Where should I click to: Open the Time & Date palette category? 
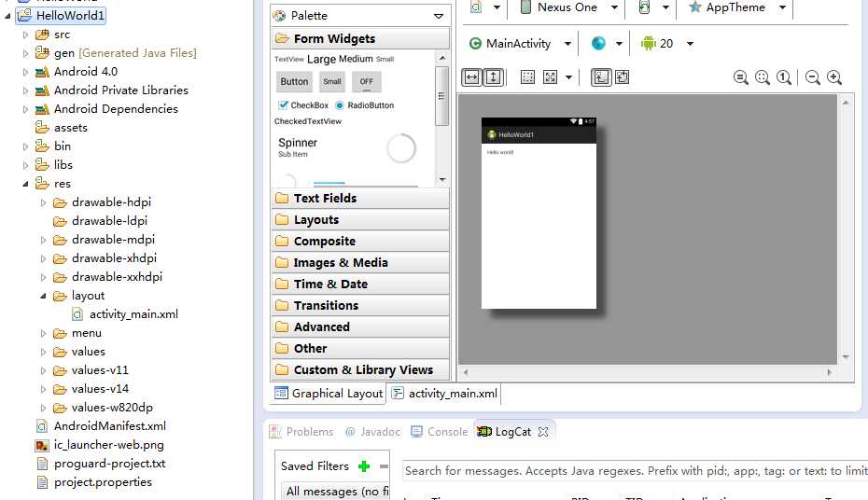(x=360, y=284)
